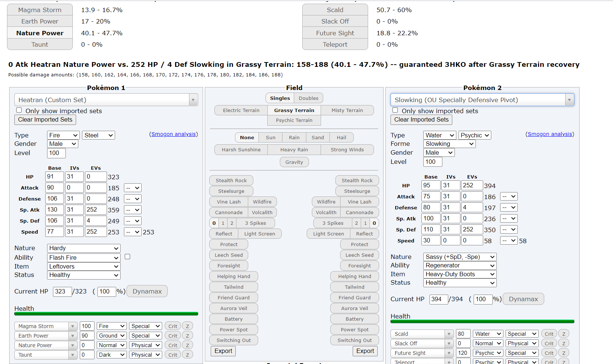Open Regenerator ability dropdown
Viewport: 613px width, 364px height.
point(460,265)
